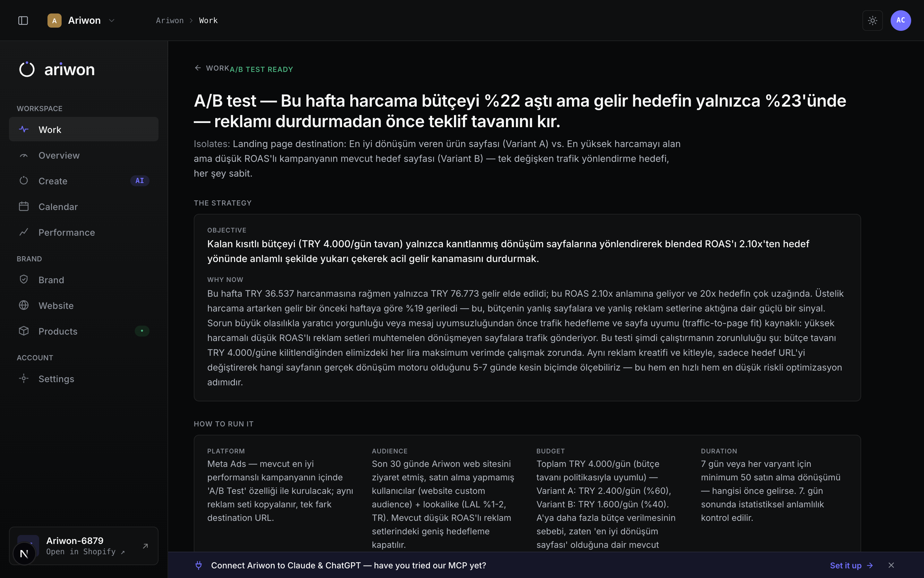Click the Work pulse icon
This screenshot has width=924, height=578.
pos(24,129)
